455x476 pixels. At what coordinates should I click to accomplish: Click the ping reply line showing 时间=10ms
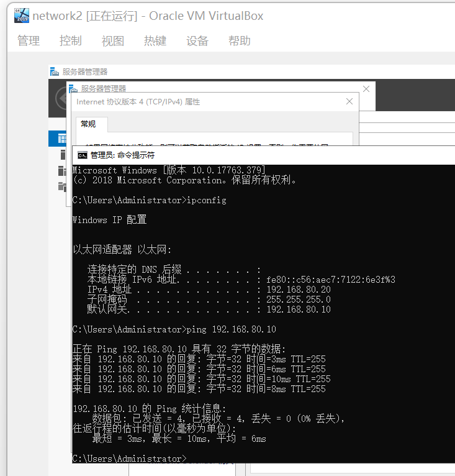click(201, 379)
